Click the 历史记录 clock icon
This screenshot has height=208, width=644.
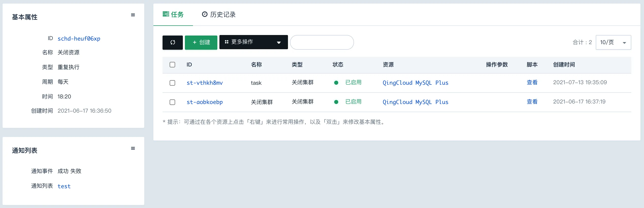(x=205, y=14)
